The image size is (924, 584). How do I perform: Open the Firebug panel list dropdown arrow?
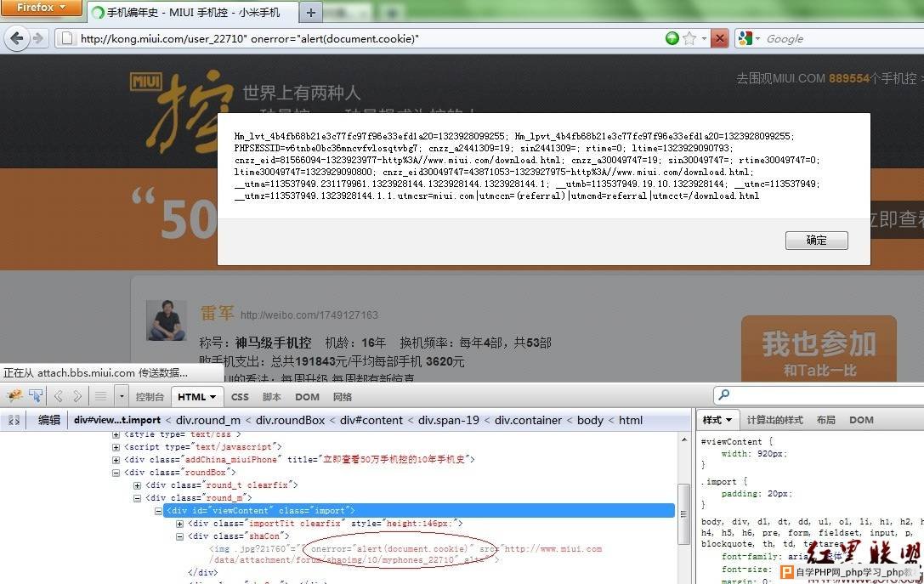(122, 397)
